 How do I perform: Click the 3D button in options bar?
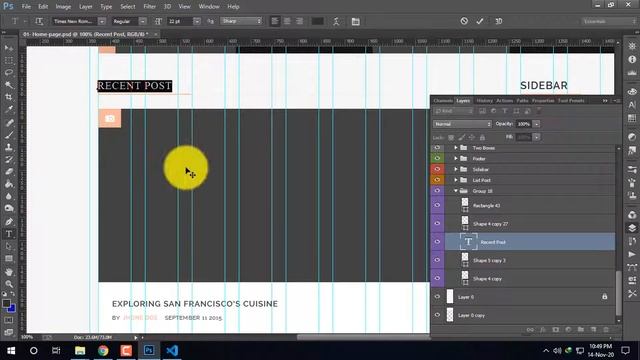tap(498, 21)
